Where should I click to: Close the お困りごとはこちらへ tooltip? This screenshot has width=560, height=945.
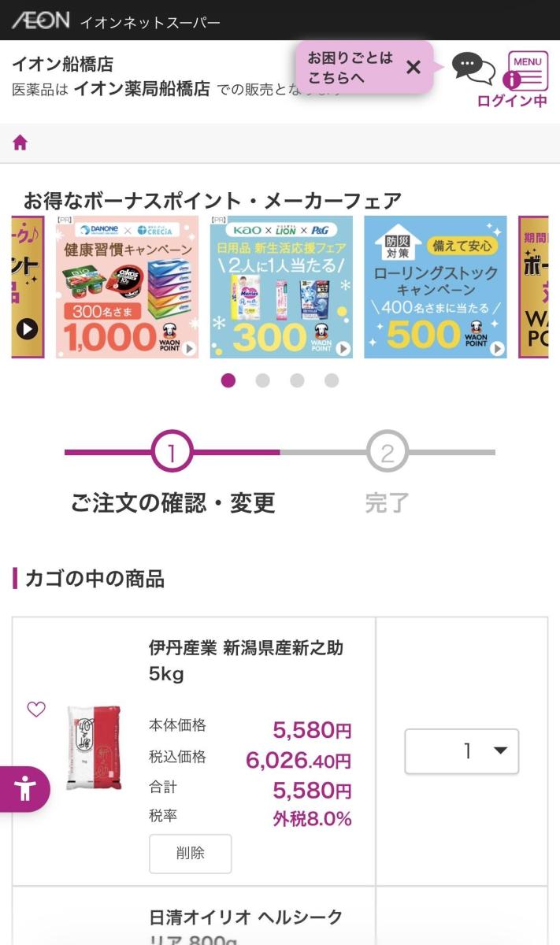pyautogui.click(x=414, y=67)
